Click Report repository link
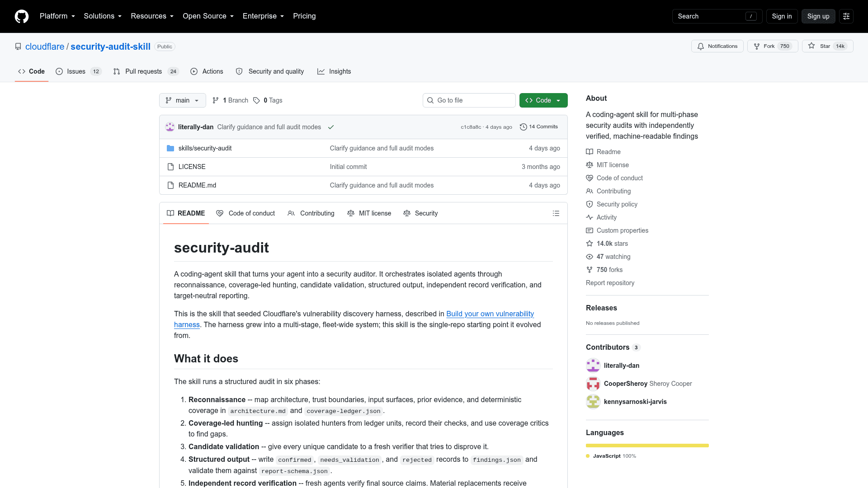The height and width of the screenshot is (488, 868). click(x=610, y=283)
